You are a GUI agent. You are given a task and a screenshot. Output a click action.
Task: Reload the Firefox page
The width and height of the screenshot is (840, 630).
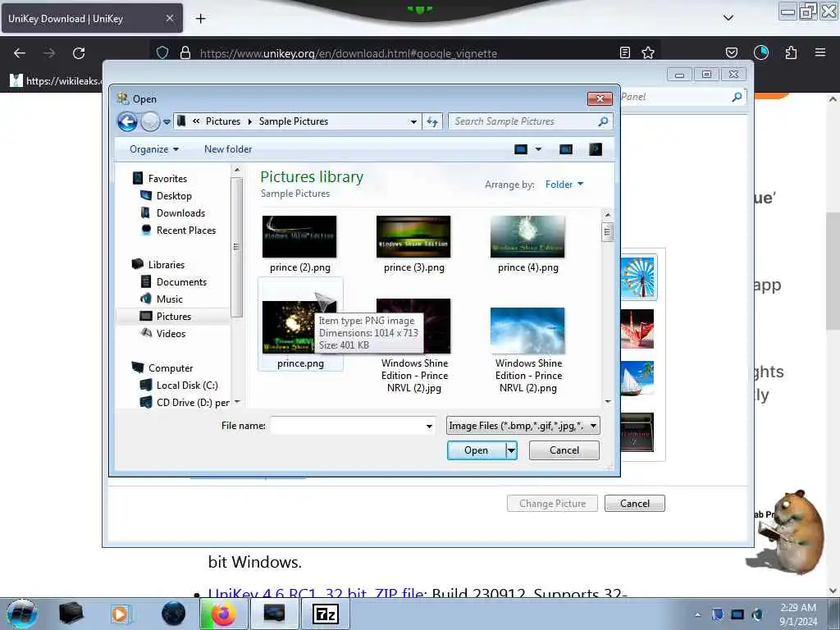point(79,53)
